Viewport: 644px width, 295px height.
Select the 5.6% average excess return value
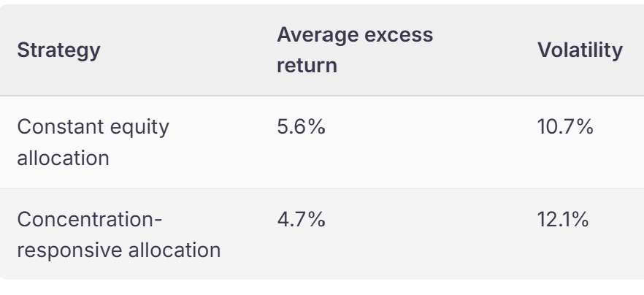[x=301, y=127]
